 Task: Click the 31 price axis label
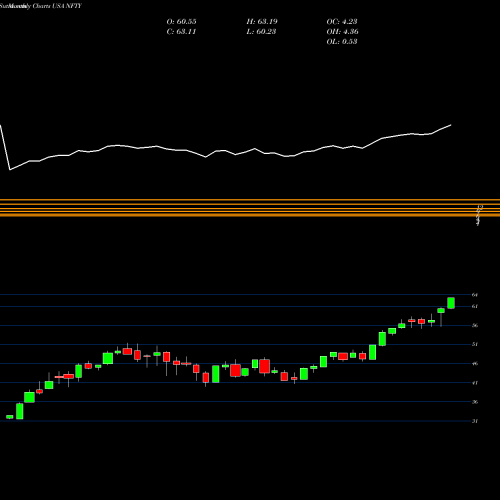(475, 421)
